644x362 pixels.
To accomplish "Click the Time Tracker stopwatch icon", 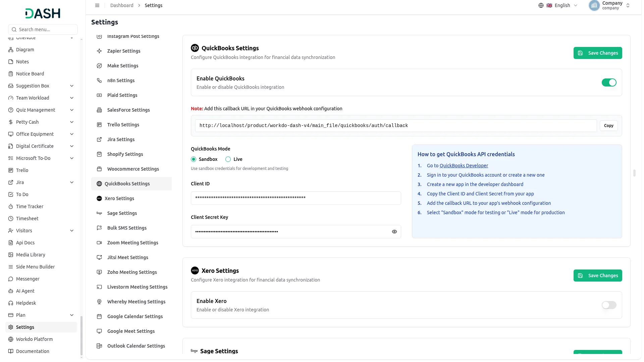I will 11,206.
